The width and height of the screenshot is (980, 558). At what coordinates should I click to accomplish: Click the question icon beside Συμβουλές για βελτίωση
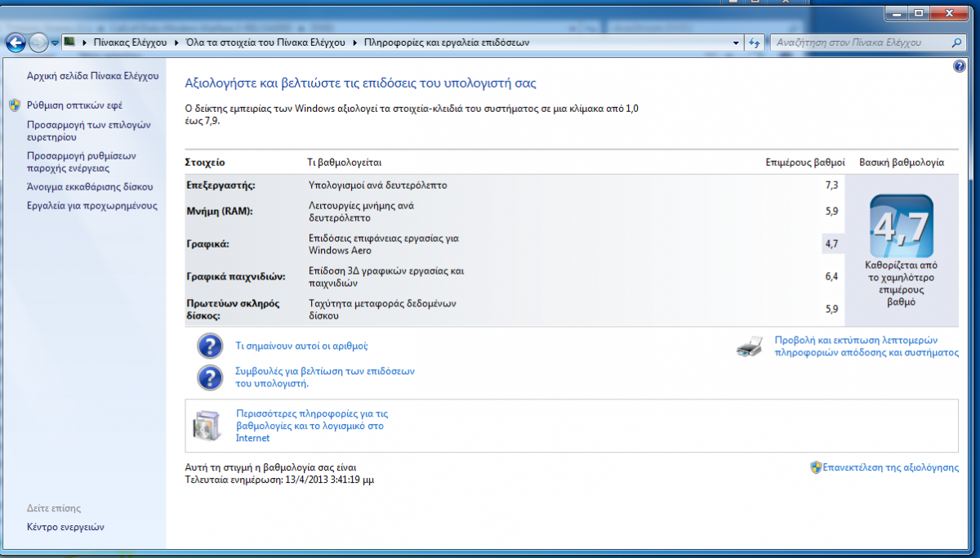tap(210, 377)
